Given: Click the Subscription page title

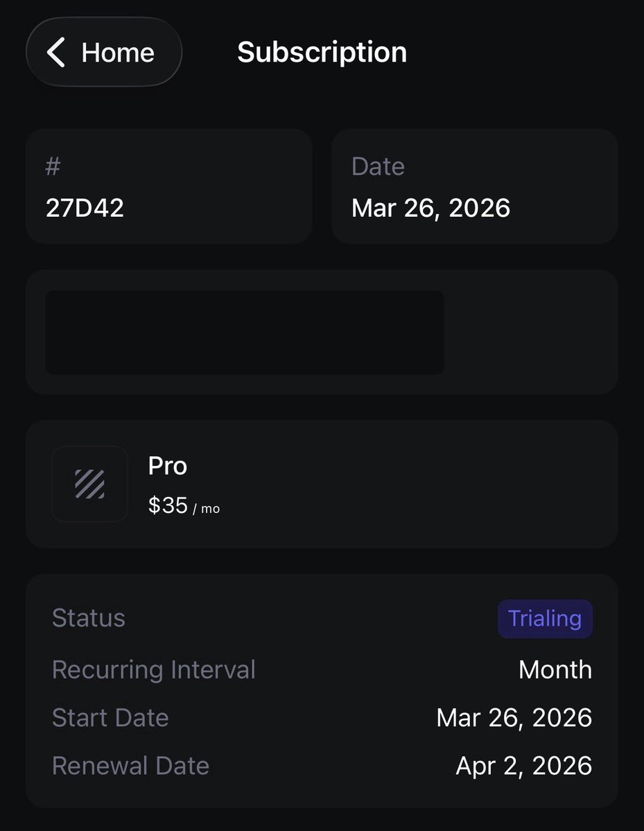Looking at the screenshot, I should pyautogui.click(x=322, y=52).
